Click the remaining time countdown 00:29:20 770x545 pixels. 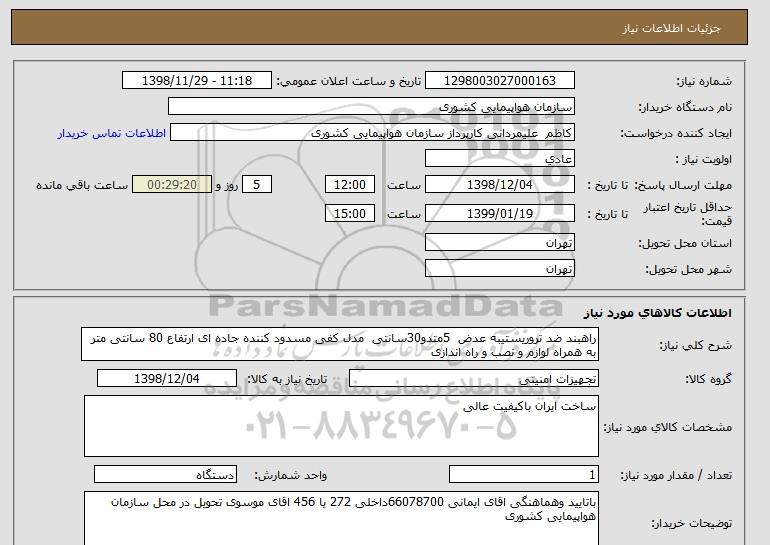[x=172, y=185]
